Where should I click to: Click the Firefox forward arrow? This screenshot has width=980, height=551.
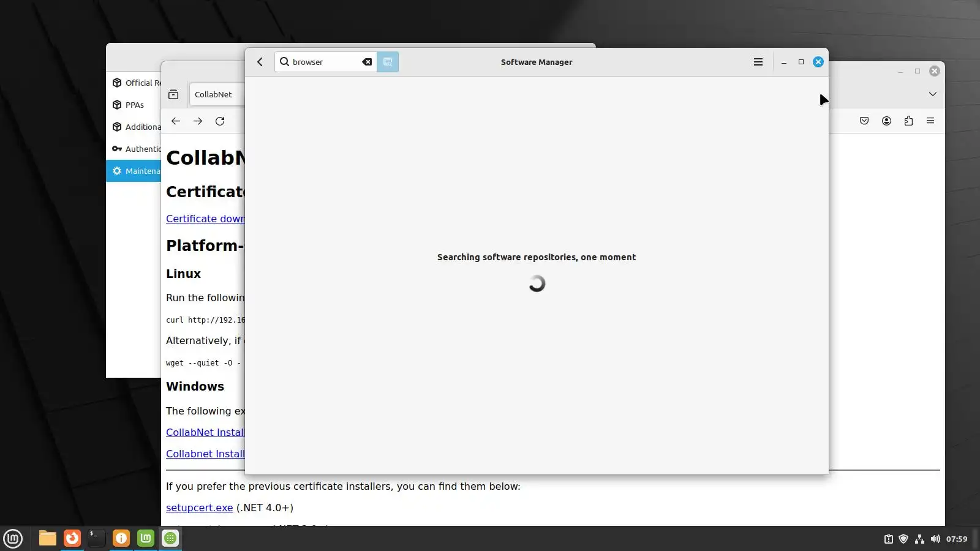coord(198,121)
